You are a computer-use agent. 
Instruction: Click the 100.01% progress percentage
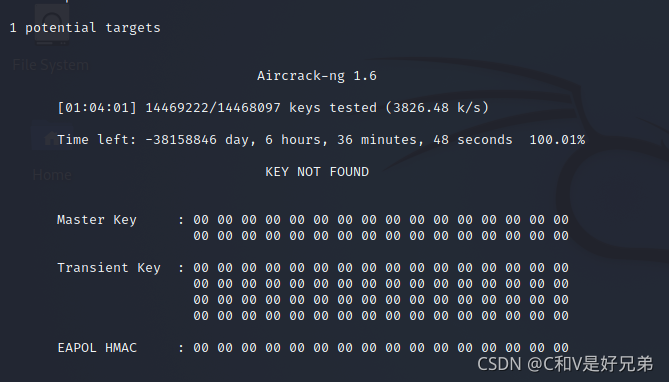point(557,140)
